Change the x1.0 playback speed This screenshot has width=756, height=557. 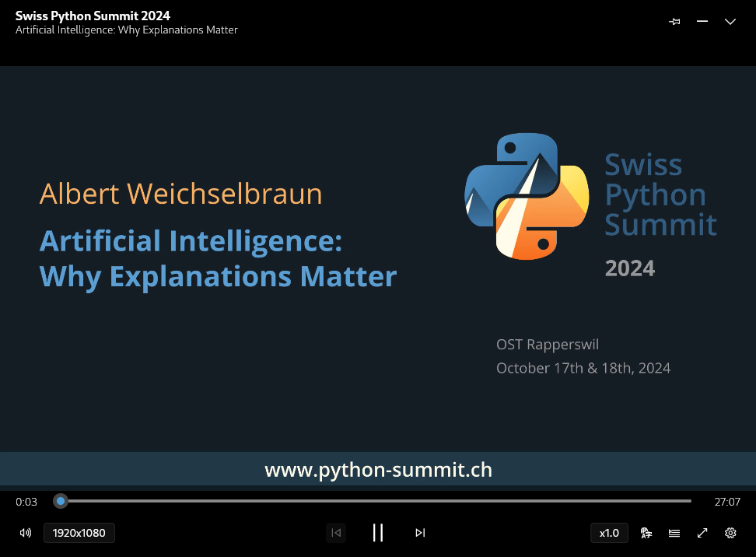[609, 533]
